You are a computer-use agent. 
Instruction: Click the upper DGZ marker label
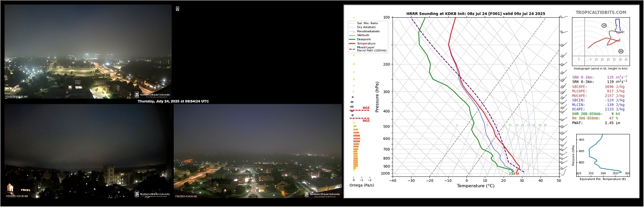pyautogui.click(x=366, y=108)
